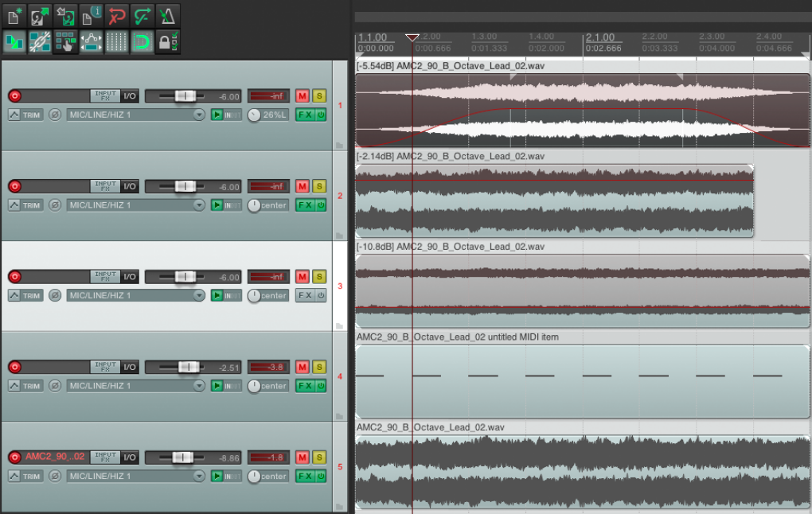Invert phase on track 1

point(55,115)
